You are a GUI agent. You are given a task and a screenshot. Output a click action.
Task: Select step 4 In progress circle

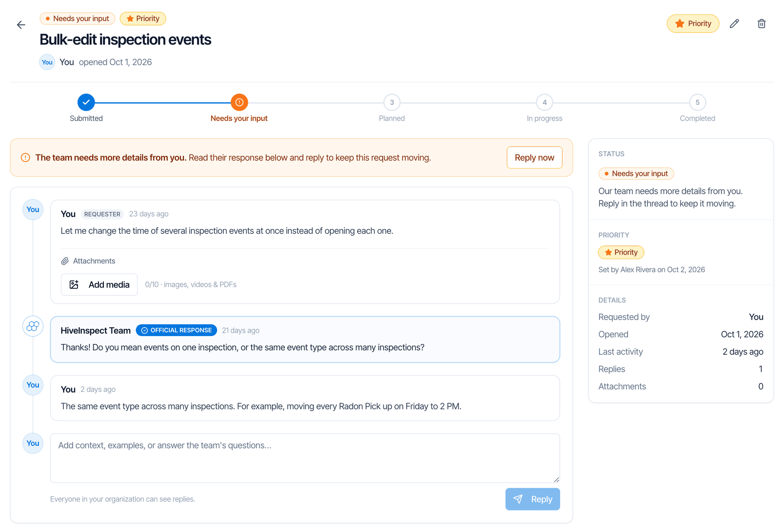544,102
